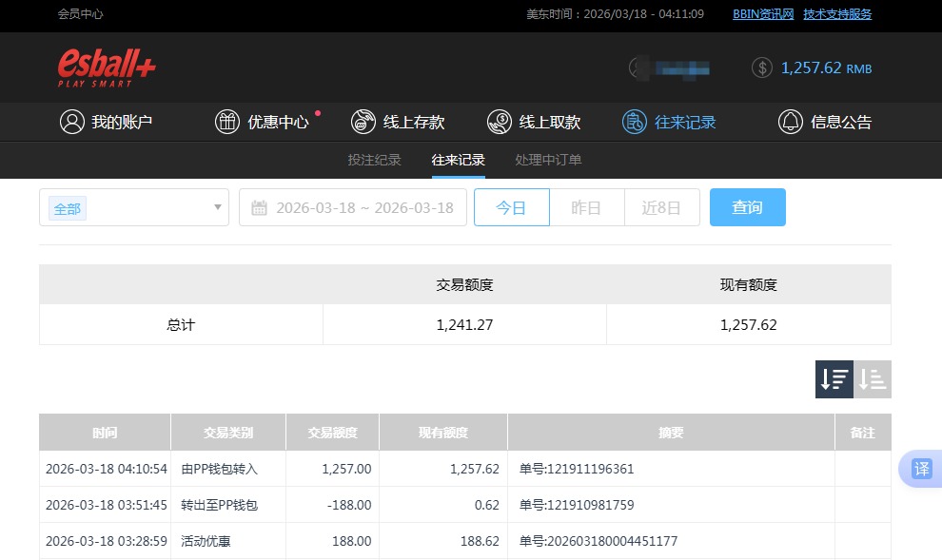Sort records by ascending order icon
The image size is (942, 560).
873,378
